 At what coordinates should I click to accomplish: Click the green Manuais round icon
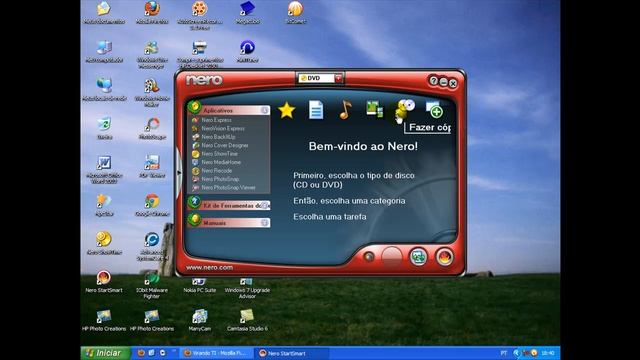[194, 219]
